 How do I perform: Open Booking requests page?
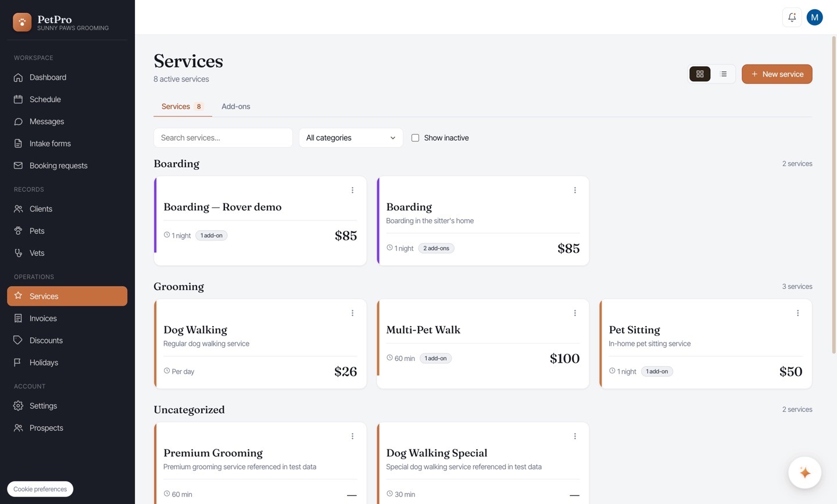tap(67, 166)
